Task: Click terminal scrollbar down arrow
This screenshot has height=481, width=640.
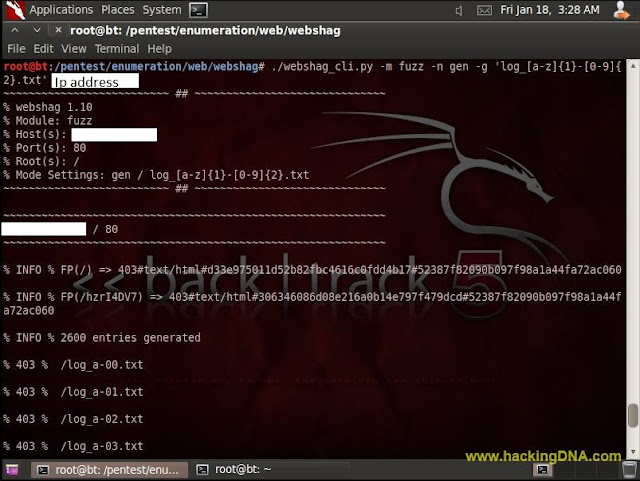Action: pos(633,452)
